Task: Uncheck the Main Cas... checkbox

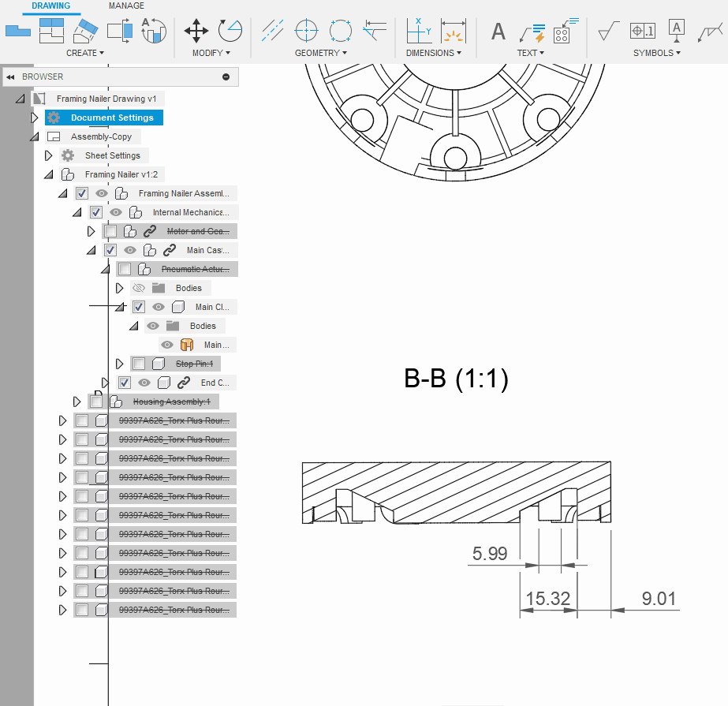Action: tap(110, 250)
